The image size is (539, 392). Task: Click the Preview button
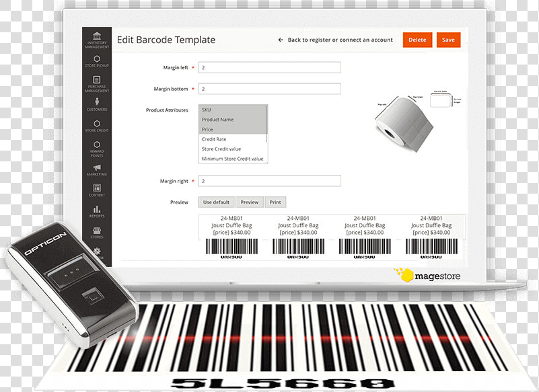[250, 202]
